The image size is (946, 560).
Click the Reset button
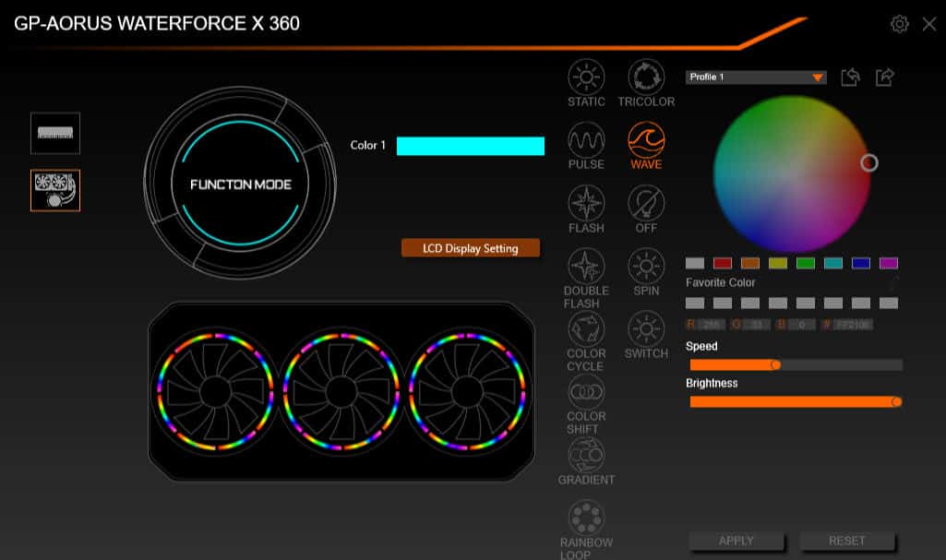(847, 541)
